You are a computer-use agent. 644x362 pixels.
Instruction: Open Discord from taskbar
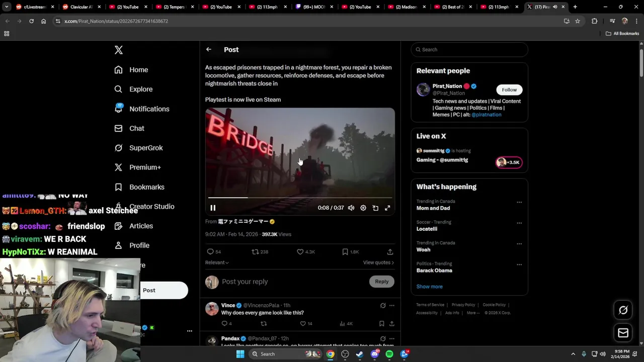(374, 354)
